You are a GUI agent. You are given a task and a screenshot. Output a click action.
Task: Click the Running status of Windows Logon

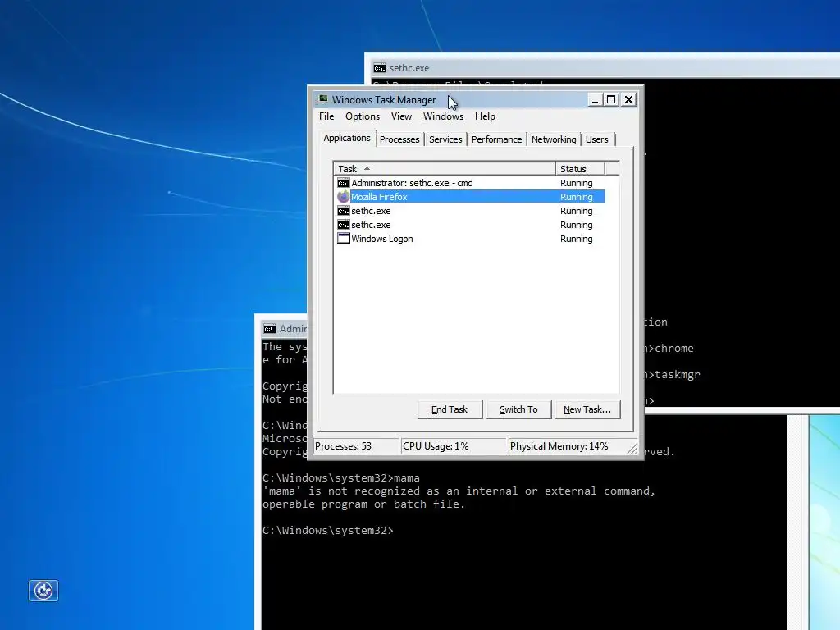576,239
